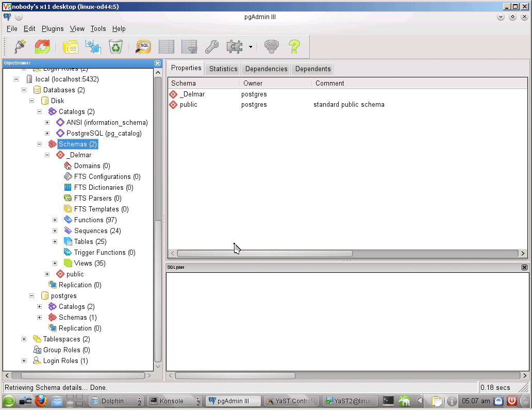Switch to Konsole in the taskbar
The height and width of the screenshot is (410, 532).
point(174,401)
